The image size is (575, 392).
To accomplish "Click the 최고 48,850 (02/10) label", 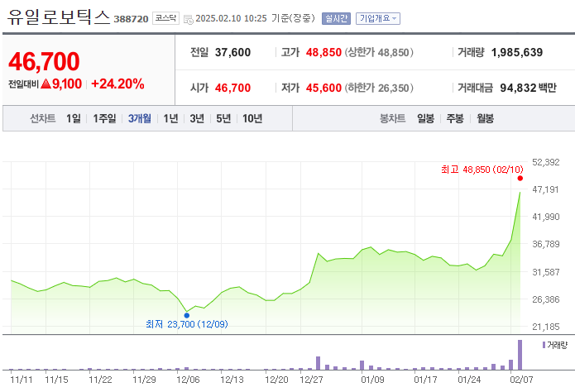I will pyautogui.click(x=482, y=170).
